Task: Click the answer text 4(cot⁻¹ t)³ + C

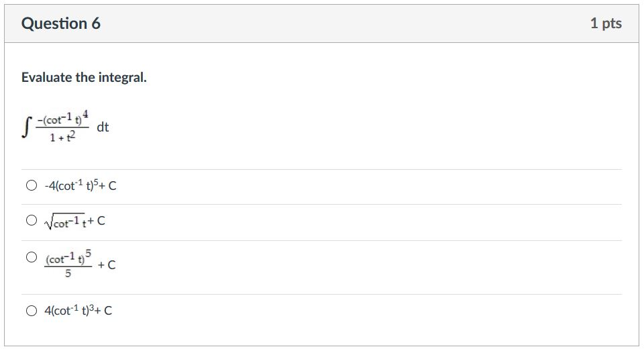Action: 77,311
